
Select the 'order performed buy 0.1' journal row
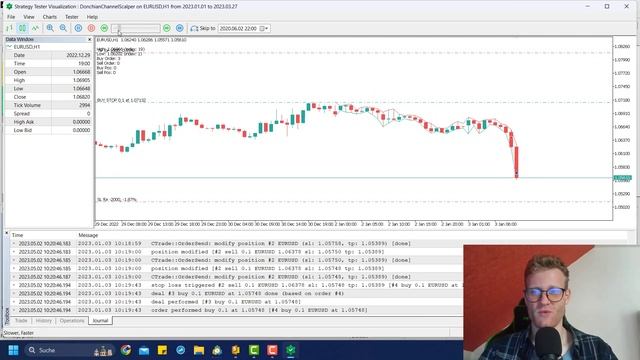(237, 310)
